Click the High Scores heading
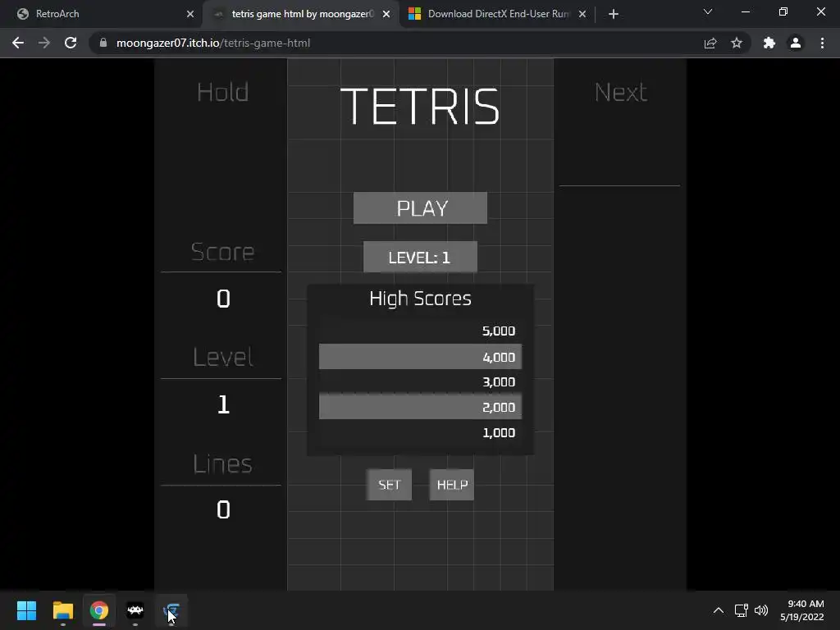The width and height of the screenshot is (840, 630). [420, 299]
